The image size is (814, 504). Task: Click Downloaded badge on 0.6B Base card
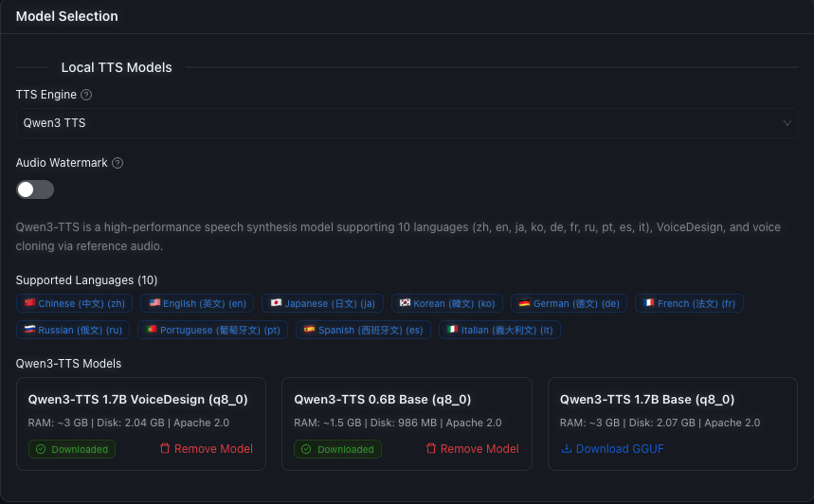[x=338, y=449]
